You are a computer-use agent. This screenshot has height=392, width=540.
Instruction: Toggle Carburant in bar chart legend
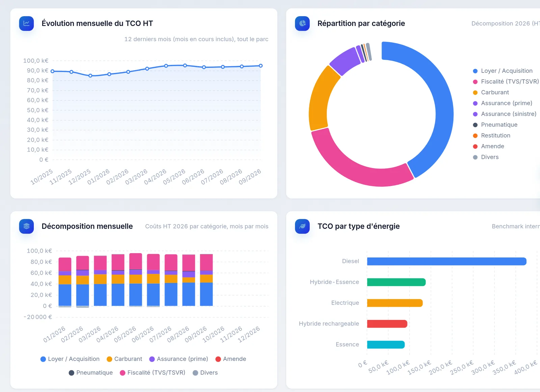click(x=124, y=359)
